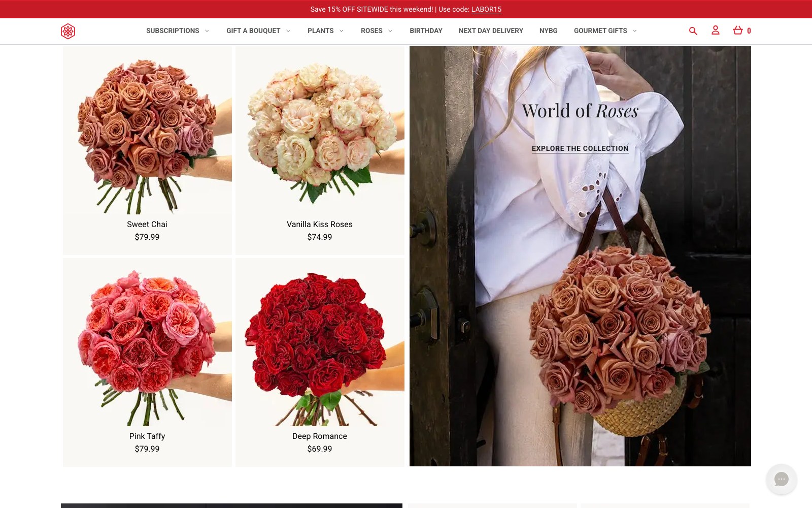The width and height of the screenshot is (812, 508).
Task: Go to the Birthday page
Action: coord(426,31)
